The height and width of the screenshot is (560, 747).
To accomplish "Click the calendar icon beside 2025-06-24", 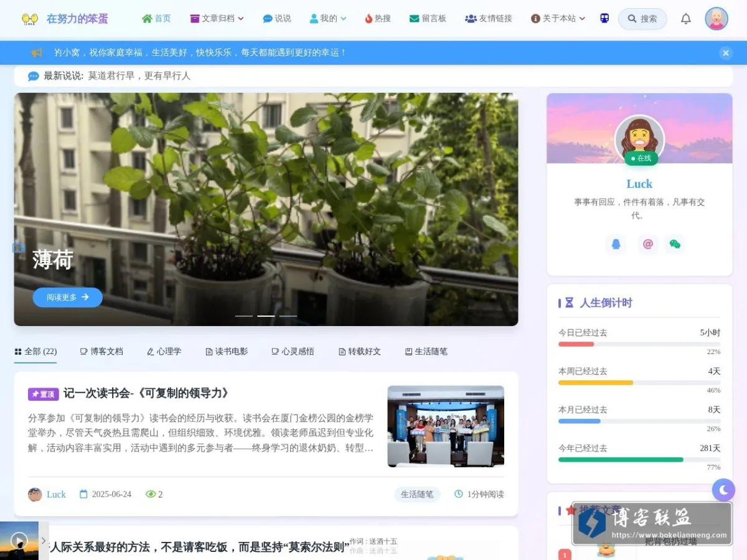I will tap(83, 494).
